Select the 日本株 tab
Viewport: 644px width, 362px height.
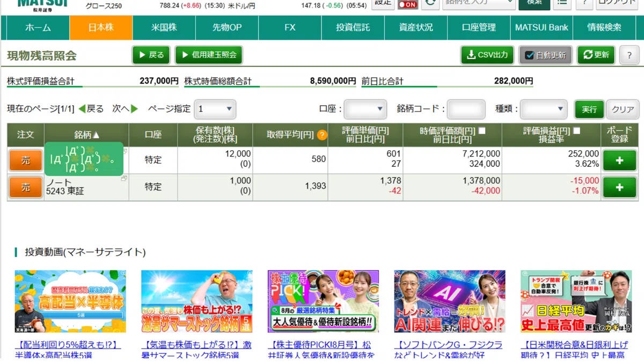click(x=101, y=27)
